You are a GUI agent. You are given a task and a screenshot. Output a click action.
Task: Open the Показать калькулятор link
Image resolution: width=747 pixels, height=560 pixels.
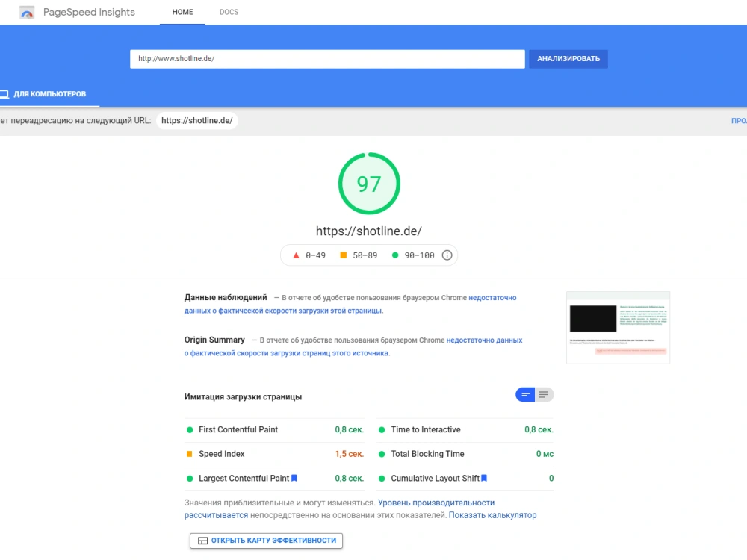pyautogui.click(x=492, y=515)
